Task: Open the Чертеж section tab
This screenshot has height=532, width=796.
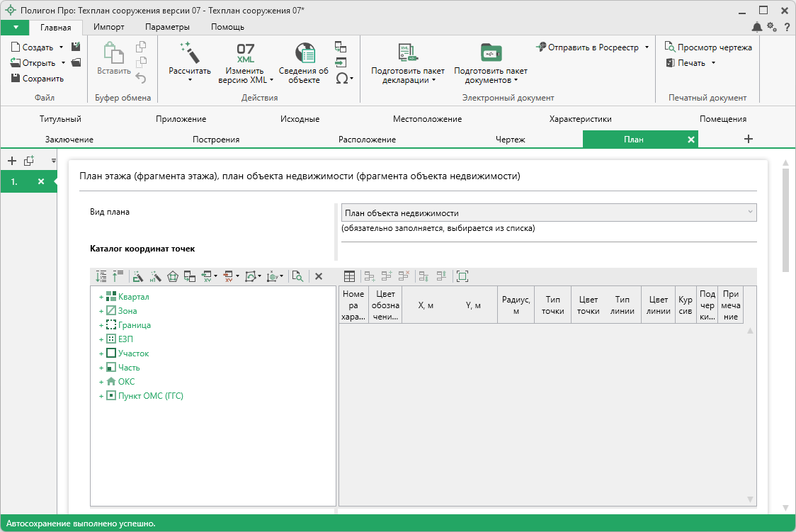Action: click(x=510, y=140)
